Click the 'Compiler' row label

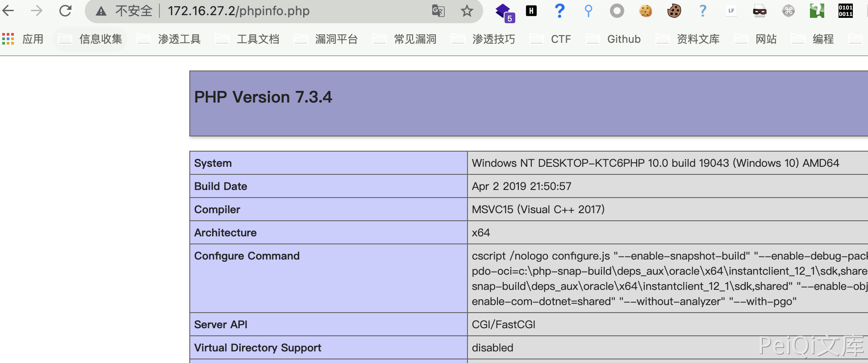pos(217,210)
